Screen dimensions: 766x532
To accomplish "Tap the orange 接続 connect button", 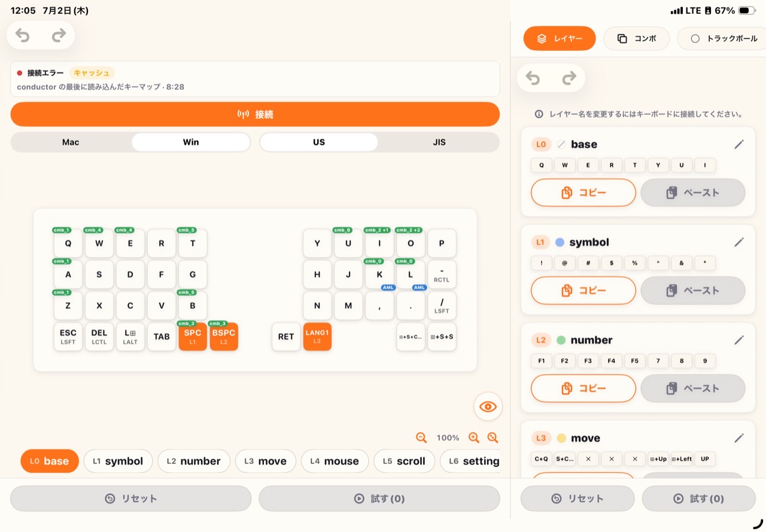I will click(255, 114).
